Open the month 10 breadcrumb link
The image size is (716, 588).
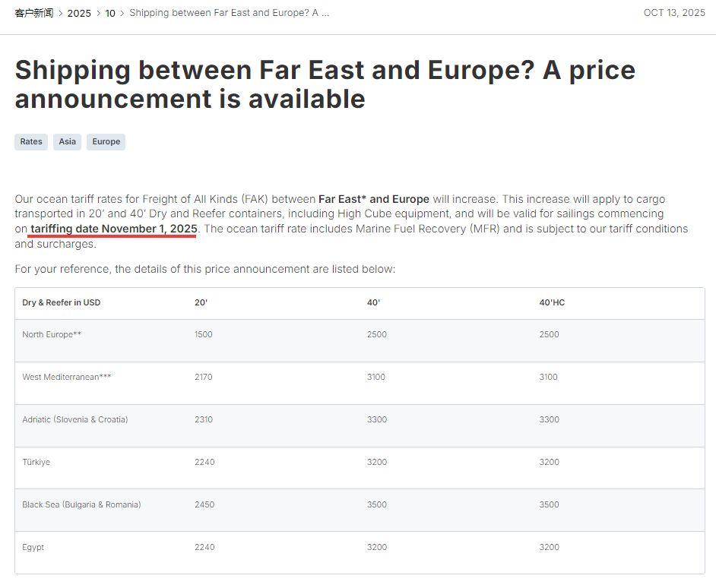tap(110, 13)
